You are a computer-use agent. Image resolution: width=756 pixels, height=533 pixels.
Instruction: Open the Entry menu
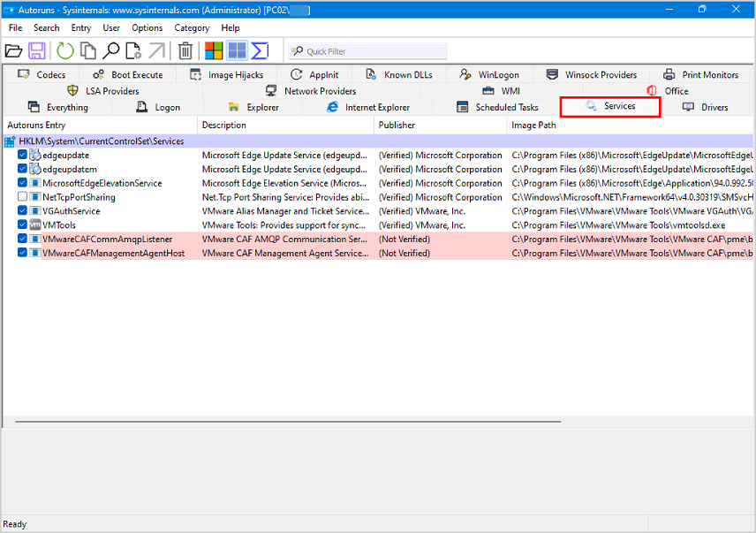click(81, 28)
